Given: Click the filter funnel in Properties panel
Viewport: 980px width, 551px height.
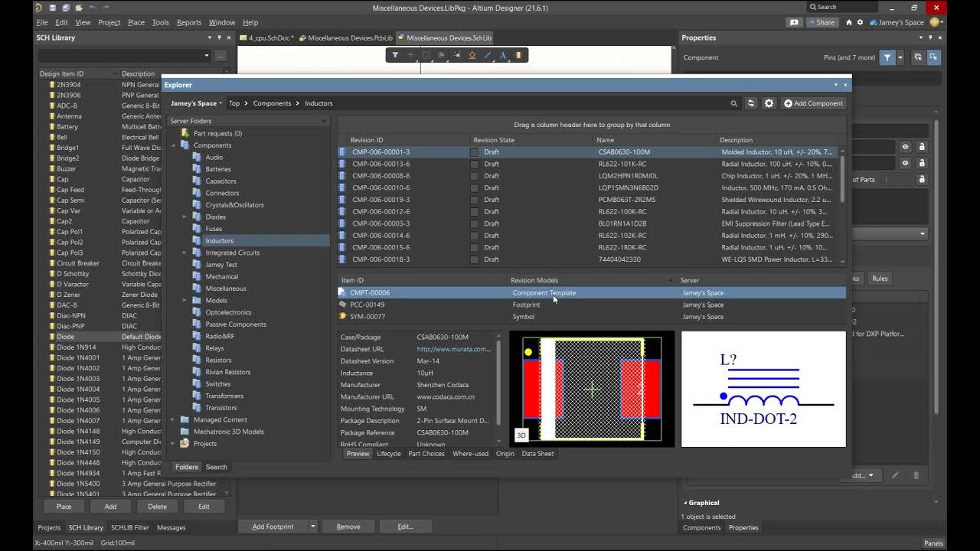Looking at the screenshot, I should point(887,57).
